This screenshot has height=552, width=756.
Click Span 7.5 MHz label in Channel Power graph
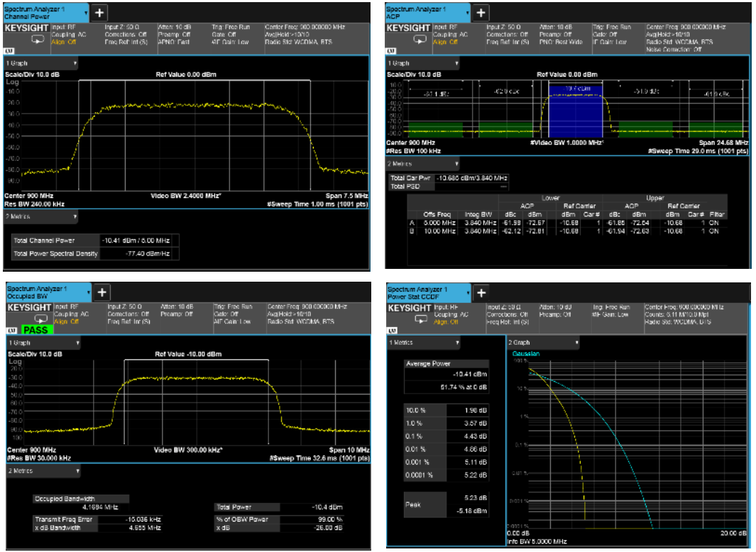point(347,195)
